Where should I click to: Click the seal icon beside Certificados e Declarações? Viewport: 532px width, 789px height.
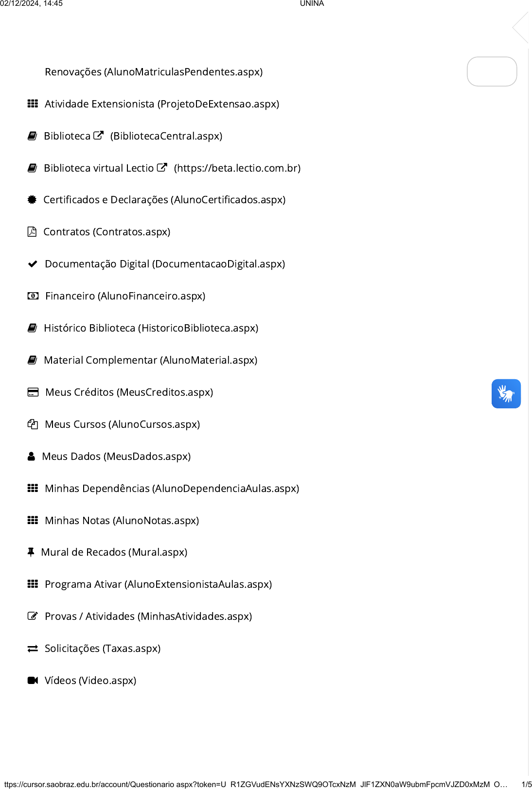32,199
